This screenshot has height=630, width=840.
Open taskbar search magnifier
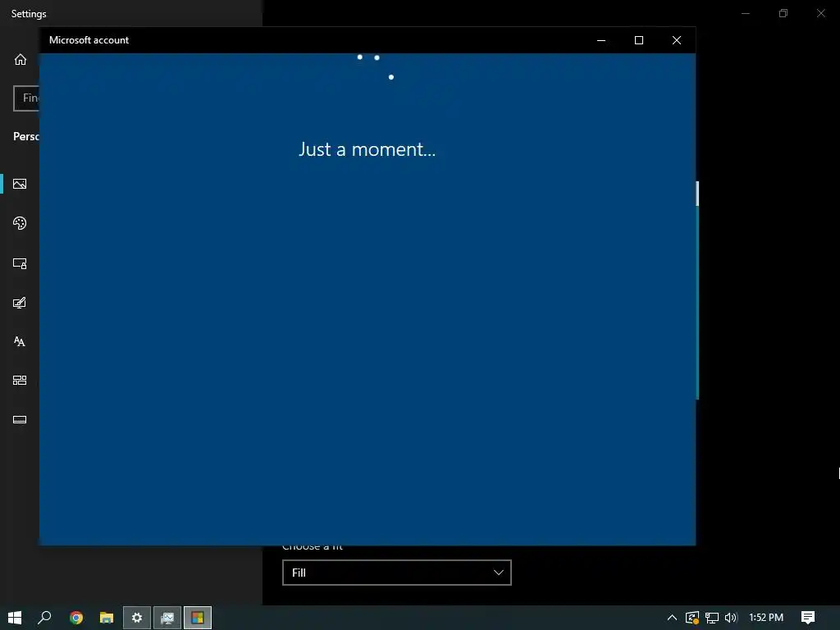(45, 618)
